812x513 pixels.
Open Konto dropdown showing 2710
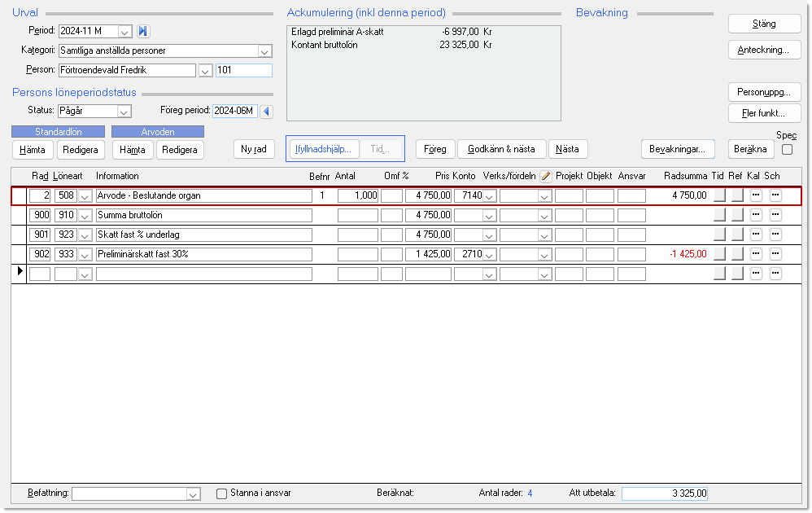point(489,255)
